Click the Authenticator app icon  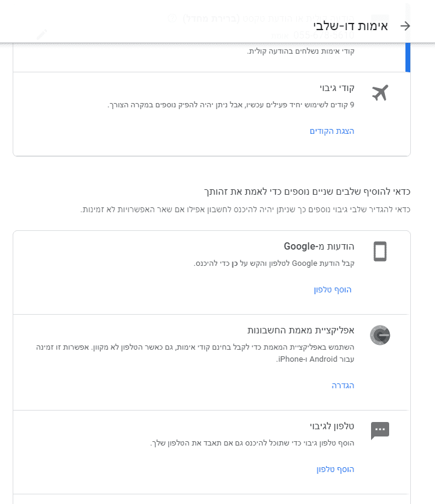pyautogui.click(x=380, y=335)
